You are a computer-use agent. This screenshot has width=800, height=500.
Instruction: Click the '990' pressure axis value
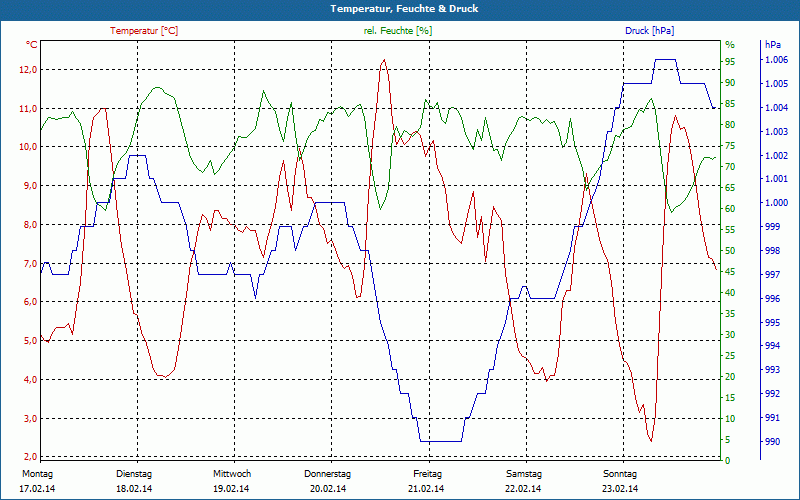pyautogui.click(x=772, y=441)
